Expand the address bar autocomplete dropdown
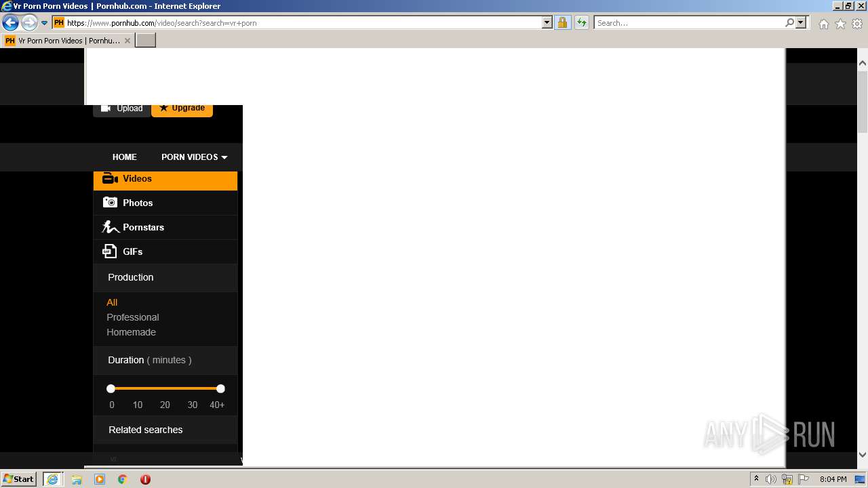868x488 pixels. click(x=547, y=23)
